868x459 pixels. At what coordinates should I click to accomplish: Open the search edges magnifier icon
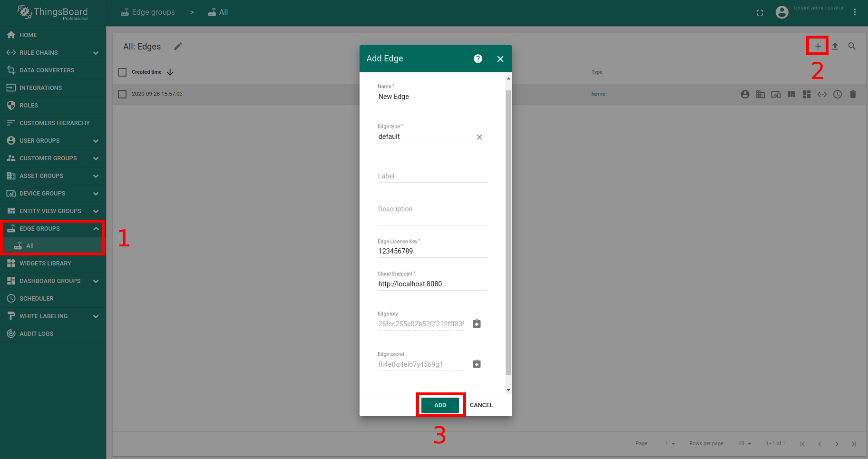tap(852, 46)
